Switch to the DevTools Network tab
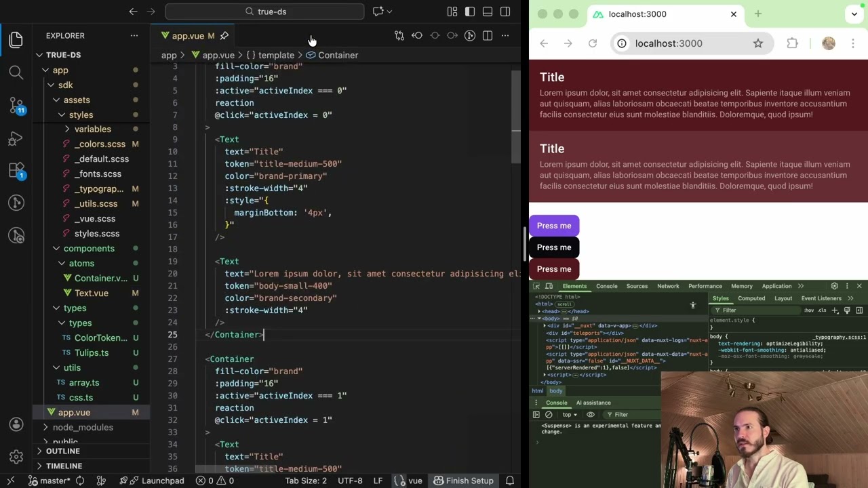868x488 pixels. pyautogui.click(x=668, y=286)
